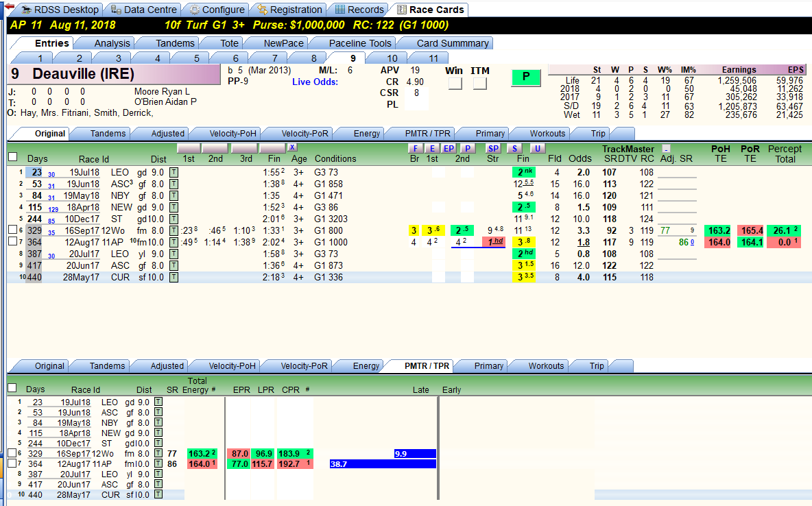812x506 pixels.
Task: Click the database icon on Data Centre tab
Action: tap(116, 10)
